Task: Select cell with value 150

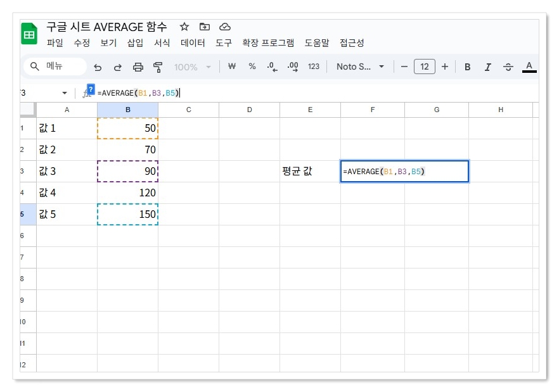Action: coord(127,214)
